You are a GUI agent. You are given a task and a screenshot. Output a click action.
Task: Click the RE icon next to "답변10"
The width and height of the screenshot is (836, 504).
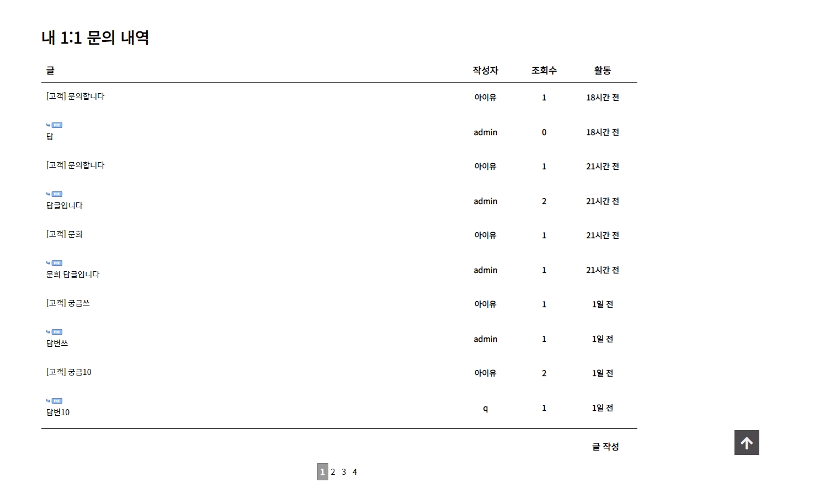point(57,401)
